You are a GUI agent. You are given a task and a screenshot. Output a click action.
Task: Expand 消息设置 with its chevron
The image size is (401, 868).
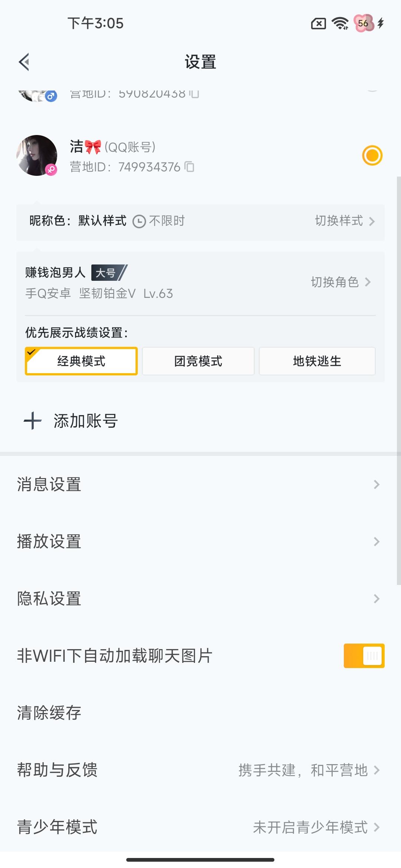click(x=376, y=484)
